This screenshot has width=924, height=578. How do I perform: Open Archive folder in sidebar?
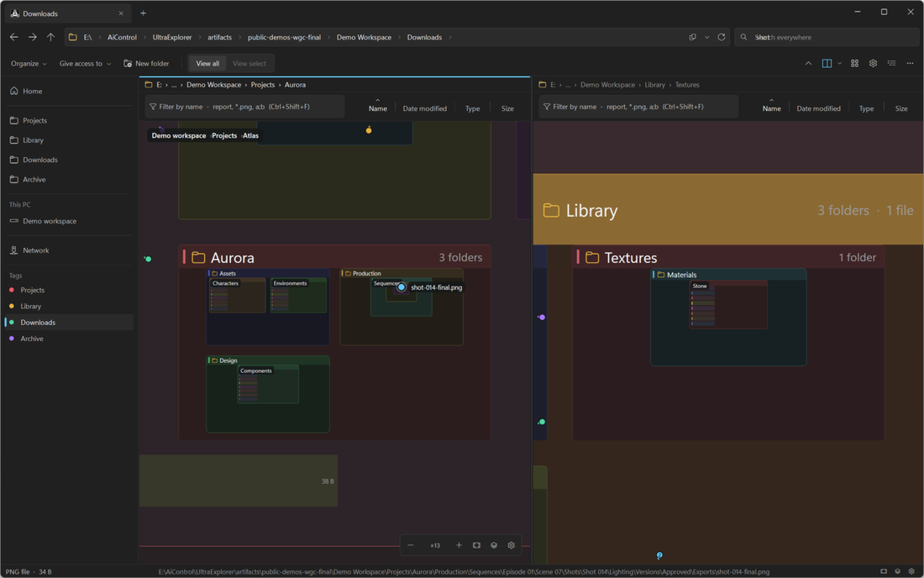click(69, 179)
